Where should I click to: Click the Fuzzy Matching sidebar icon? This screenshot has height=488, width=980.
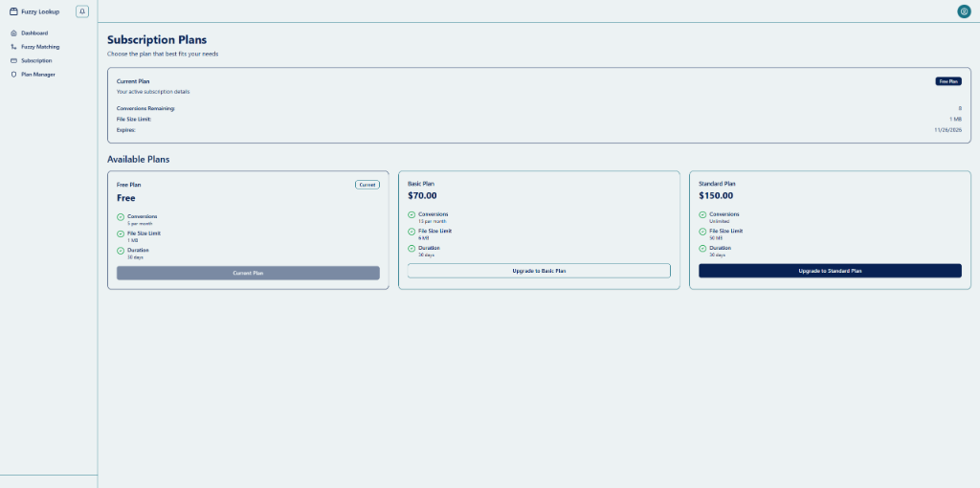(13, 47)
